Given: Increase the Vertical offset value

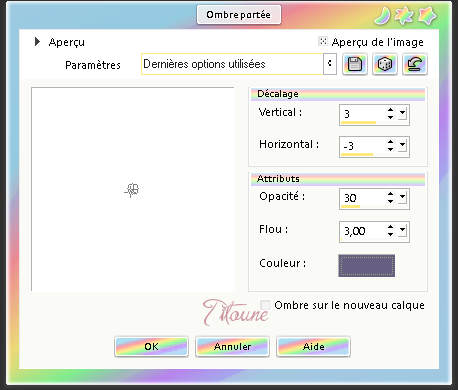Looking at the screenshot, I should [x=390, y=110].
